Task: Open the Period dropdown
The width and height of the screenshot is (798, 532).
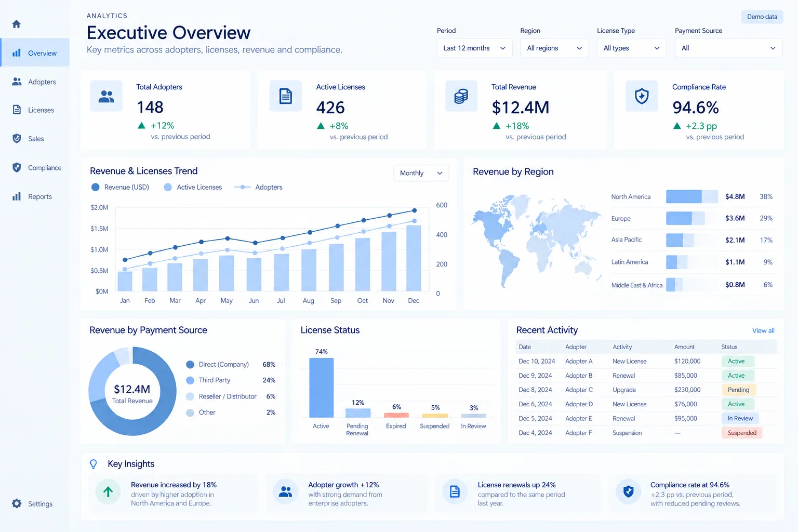Action: tap(474, 48)
